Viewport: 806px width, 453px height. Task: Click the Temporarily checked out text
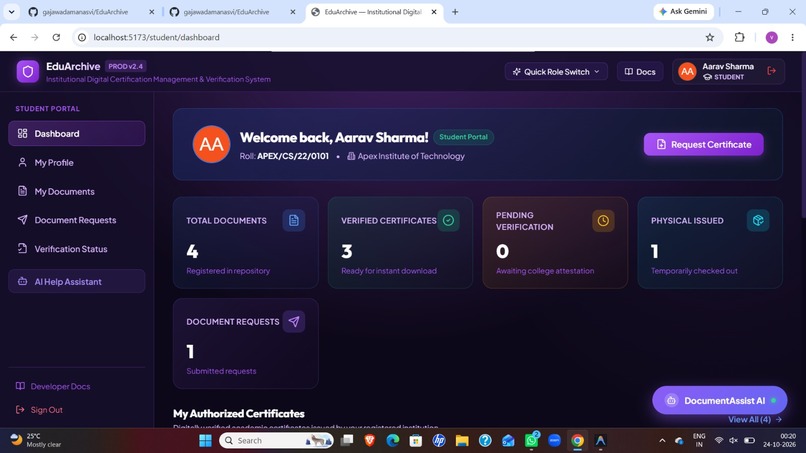(694, 270)
